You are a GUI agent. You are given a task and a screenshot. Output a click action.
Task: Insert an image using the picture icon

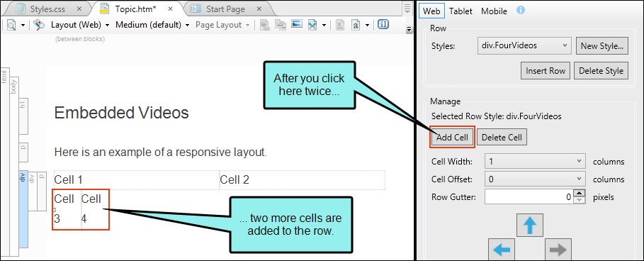click(297, 25)
